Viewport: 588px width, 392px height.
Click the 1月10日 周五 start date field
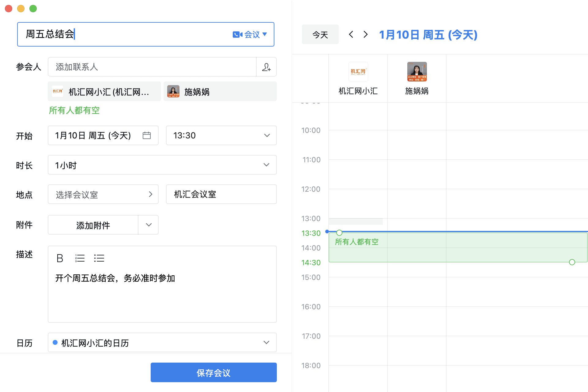coord(103,135)
